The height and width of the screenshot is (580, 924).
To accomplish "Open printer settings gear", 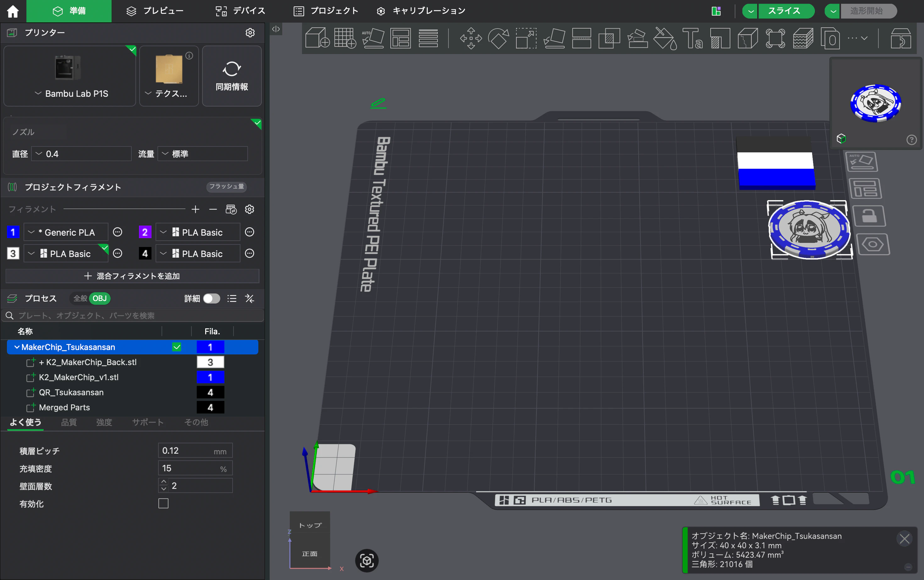I will click(x=250, y=33).
